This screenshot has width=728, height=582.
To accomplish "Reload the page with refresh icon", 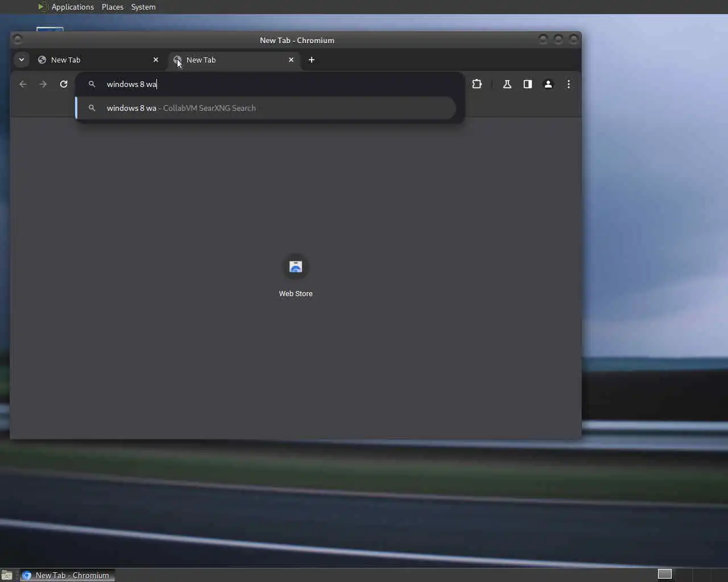I will (64, 84).
